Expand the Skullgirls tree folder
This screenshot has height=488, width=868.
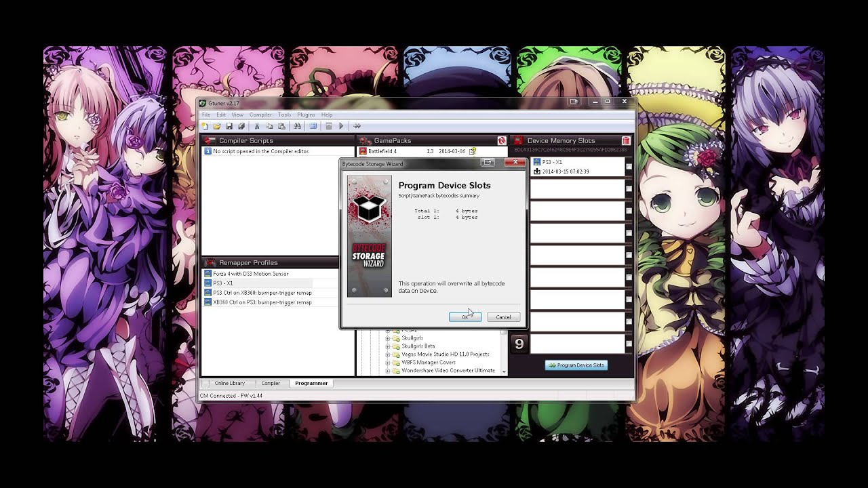pos(388,338)
